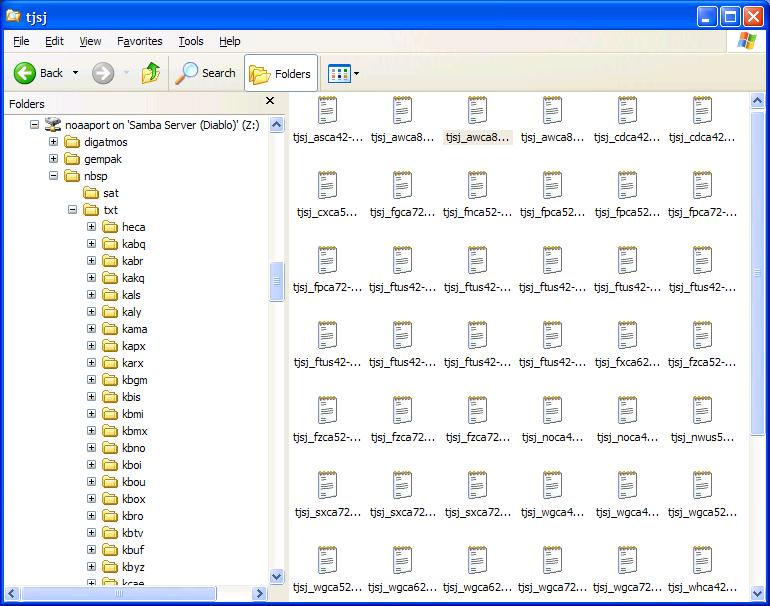770x606 pixels.
Task: Select the kbou folder
Action: pyautogui.click(x=124, y=482)
